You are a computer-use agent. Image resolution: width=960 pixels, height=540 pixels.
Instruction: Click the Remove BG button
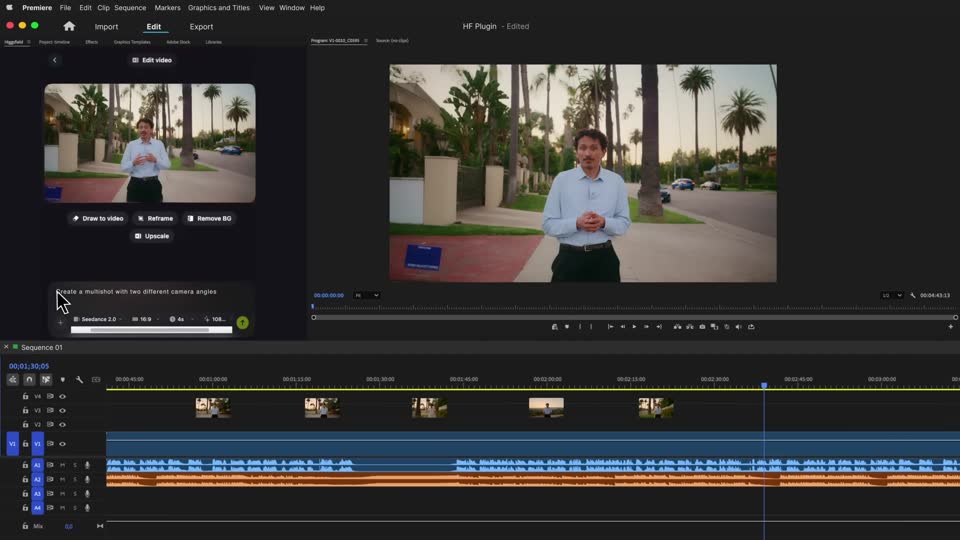pyautogui.click(x=209, y=219)
